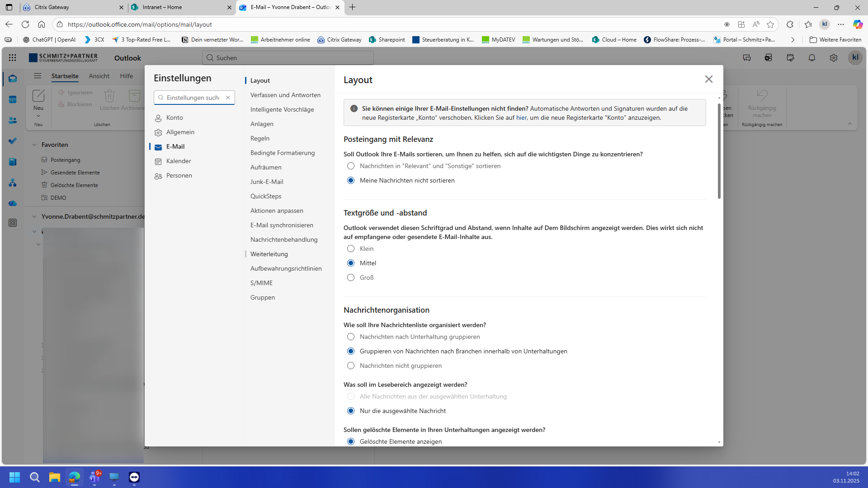Select "Nachrichten nicht gruppieren" option
The height and width of the screenshot is (488, 868).
click(351, 366)
